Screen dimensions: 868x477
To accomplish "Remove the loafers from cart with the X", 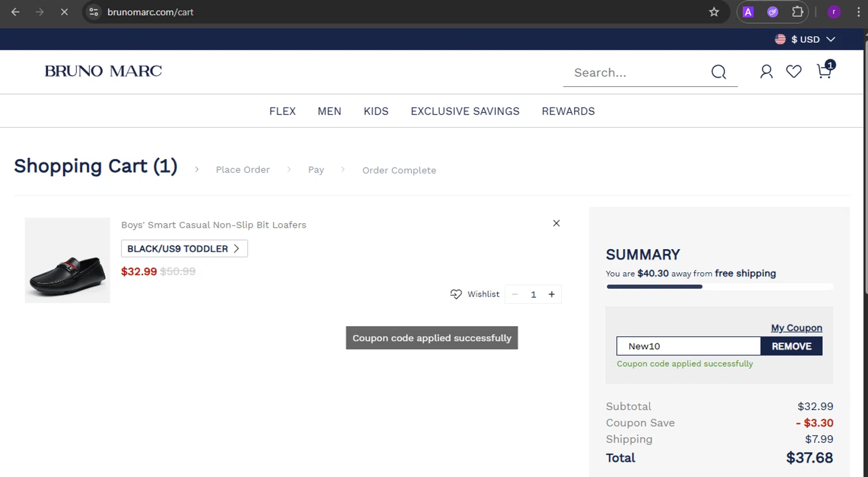I will point(556,223).
